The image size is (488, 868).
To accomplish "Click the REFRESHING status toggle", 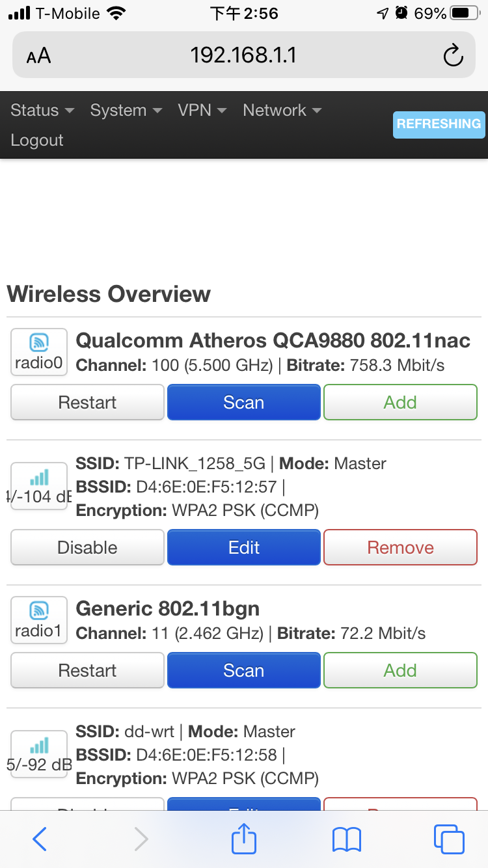I will pos(439,124).
